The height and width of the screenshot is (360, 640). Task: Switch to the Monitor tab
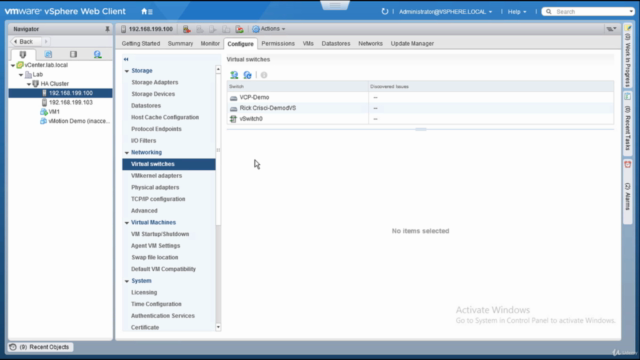click(x=210, y=43)
